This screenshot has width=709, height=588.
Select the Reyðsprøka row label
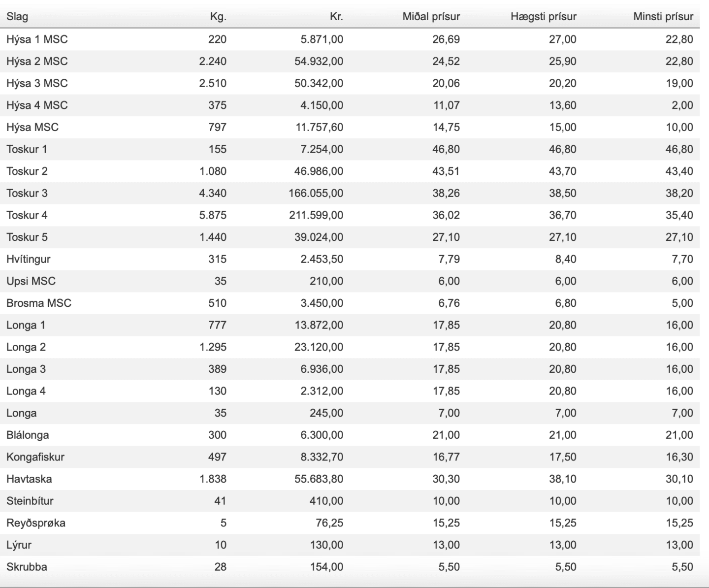pyautogui.click(x=36, y=523)
